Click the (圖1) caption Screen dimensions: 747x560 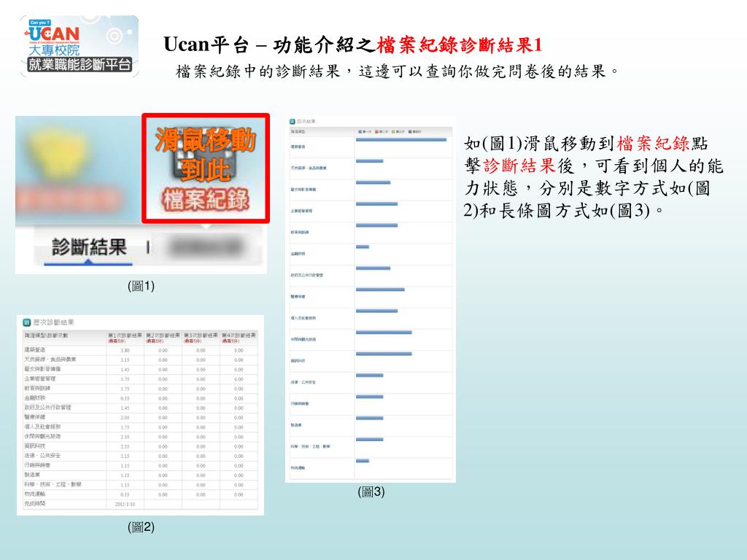point(141,286)
